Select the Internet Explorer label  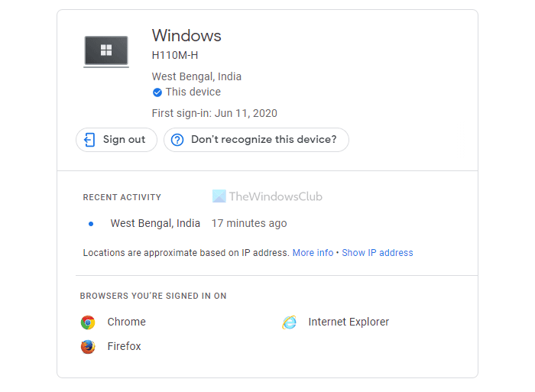coord(349,322)
